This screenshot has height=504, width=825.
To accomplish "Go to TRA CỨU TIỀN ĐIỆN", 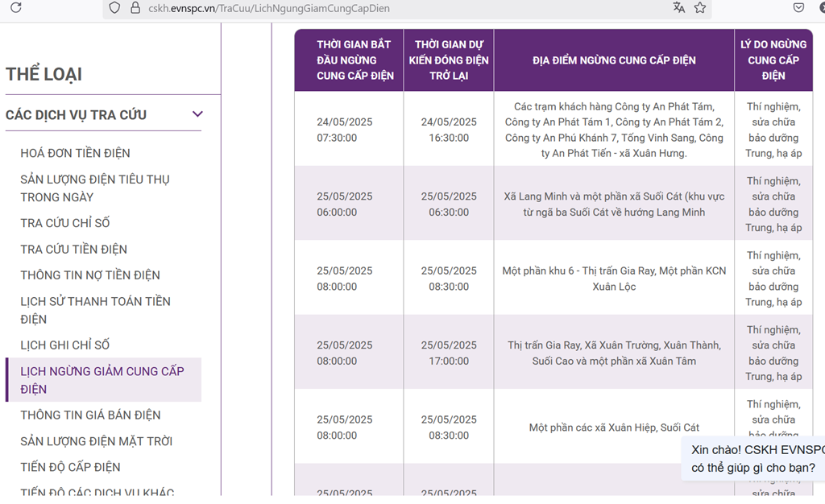I will pos(73,249).
